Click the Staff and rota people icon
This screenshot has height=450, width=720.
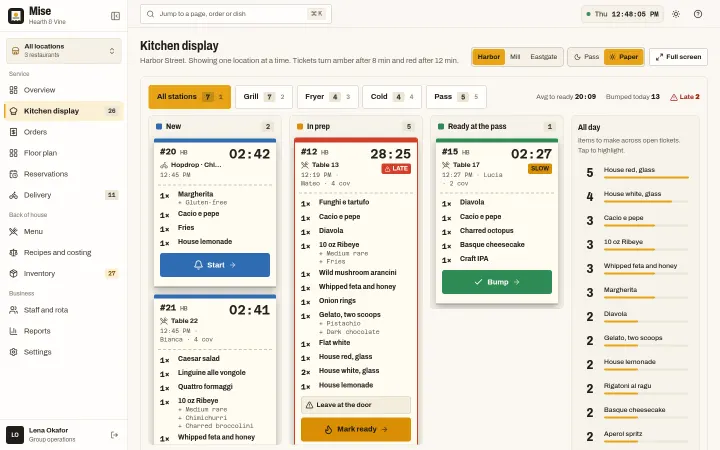(13, 310)
